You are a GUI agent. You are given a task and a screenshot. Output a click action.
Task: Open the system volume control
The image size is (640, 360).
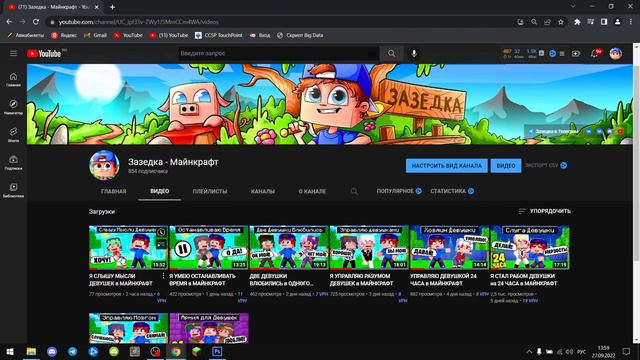(569, 351)
